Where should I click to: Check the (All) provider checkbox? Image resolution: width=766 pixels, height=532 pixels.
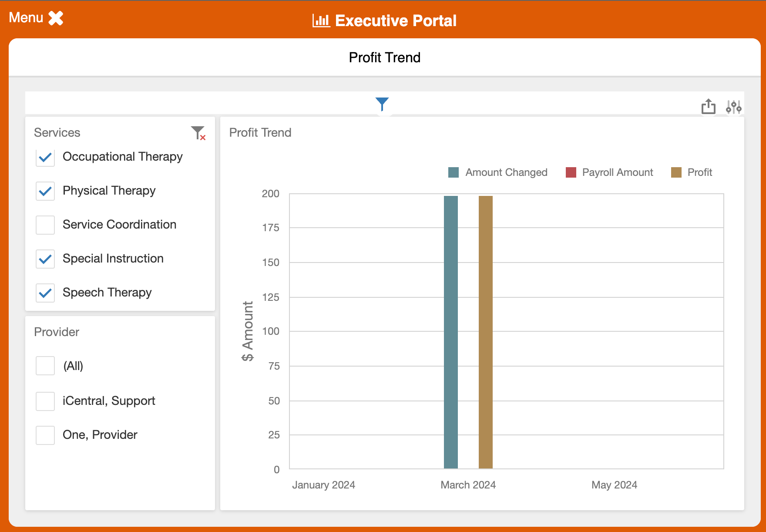(45, 366)
